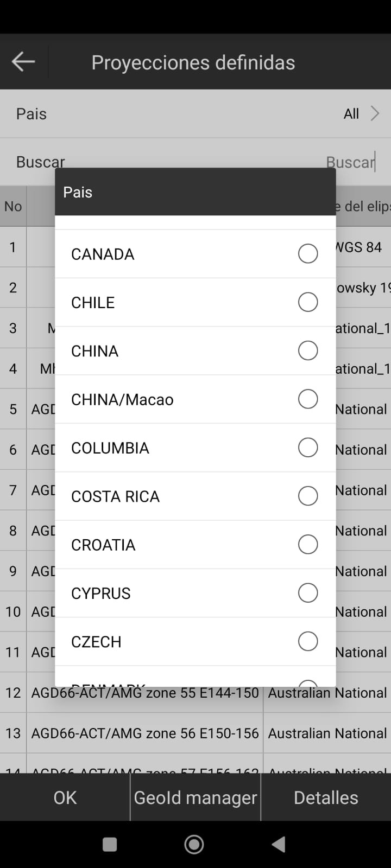Confirm with the OK button
Viewport: 391px width, 868px height.
[65, 797]
